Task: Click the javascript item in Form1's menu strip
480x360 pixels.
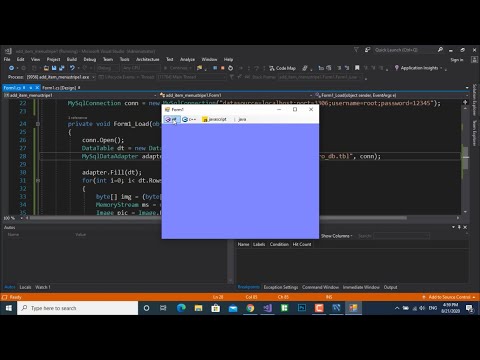Action: pos(214,119)
